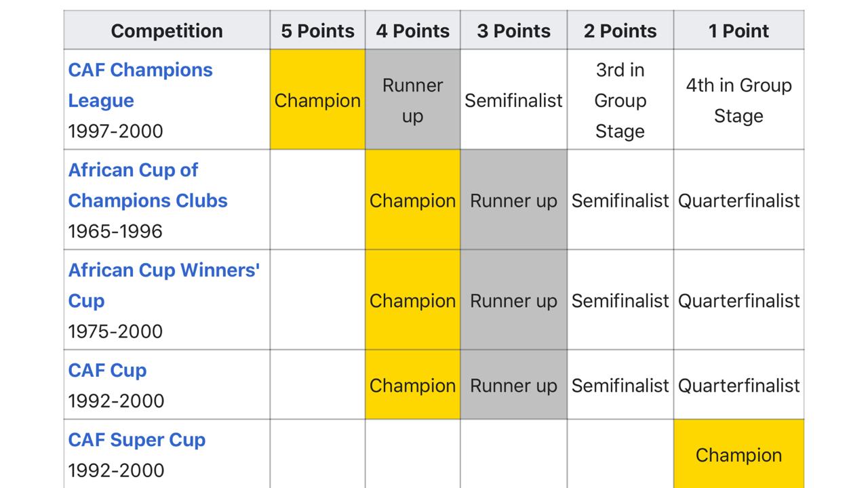Open the African Cup of Champions Clubs link
The height and width of the screenshot is (488, 868).
148,186
